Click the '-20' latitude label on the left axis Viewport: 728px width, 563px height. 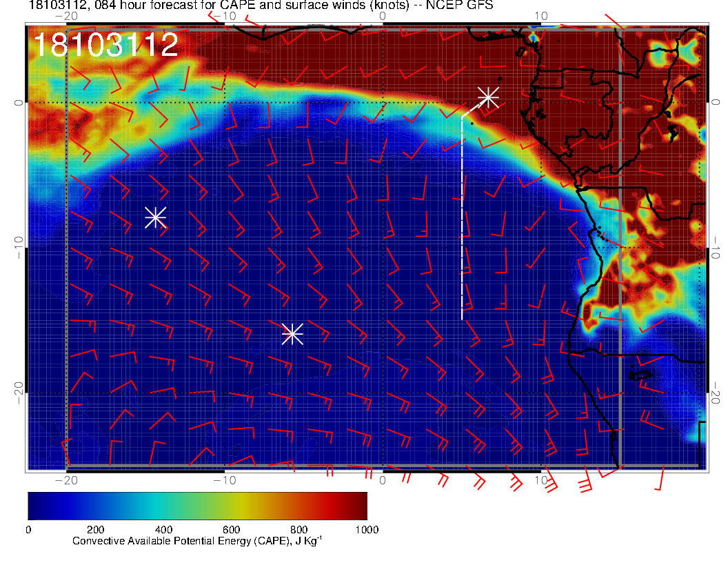pos(19,393)
